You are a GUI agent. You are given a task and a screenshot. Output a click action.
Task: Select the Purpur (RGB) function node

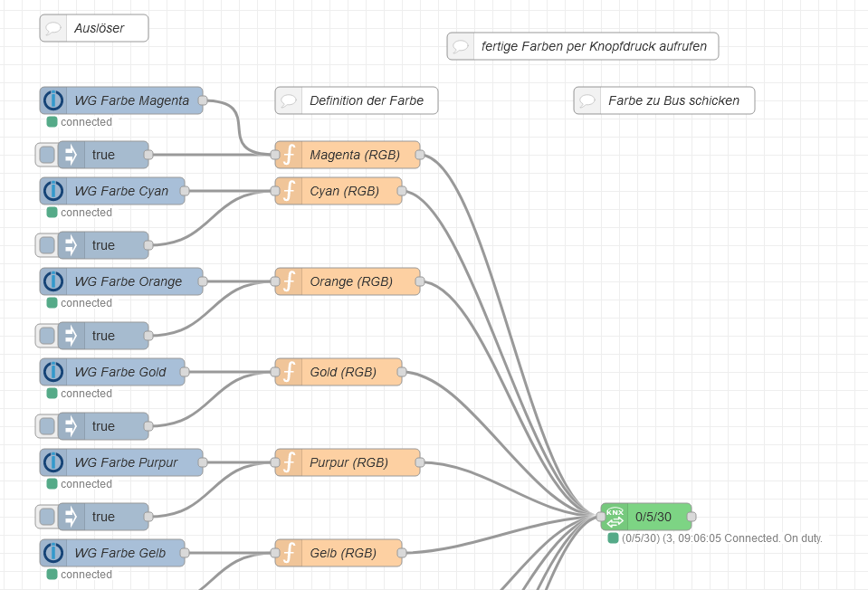click(x=354, y=462)
